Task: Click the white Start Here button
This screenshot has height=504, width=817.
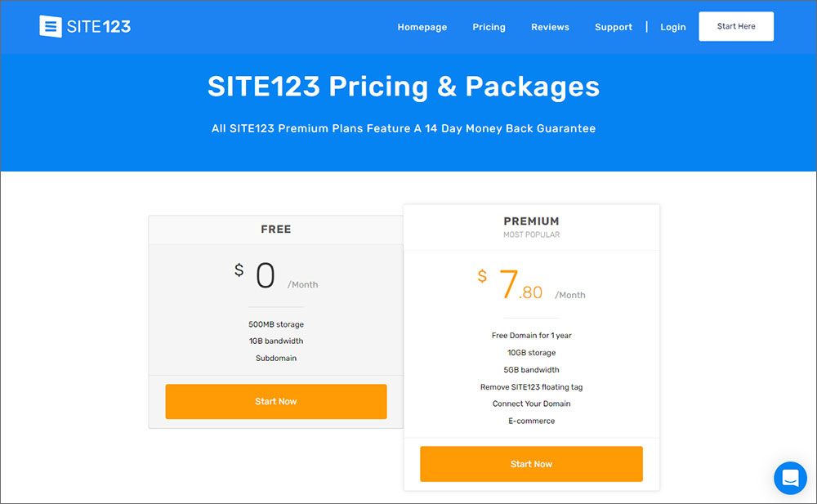Action: [x=736, y=26]
